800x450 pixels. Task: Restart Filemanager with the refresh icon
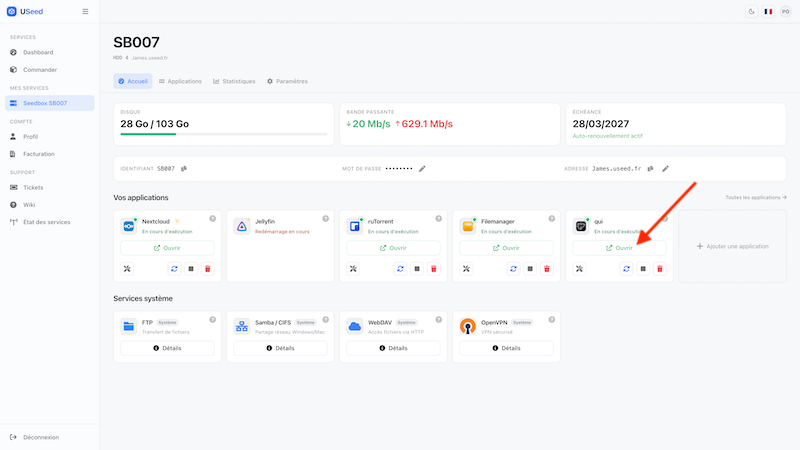pyautogui.click(x=513, y=269)
